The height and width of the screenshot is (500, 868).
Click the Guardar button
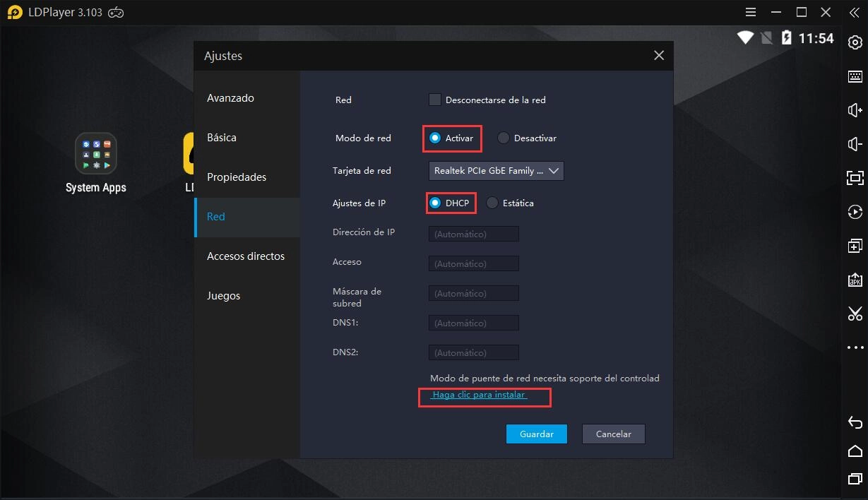536,434
